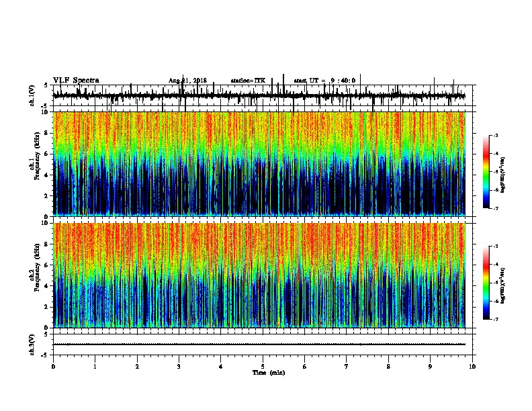Select the 'Aug 21, 2018' date label

click(x=187, y=81)
